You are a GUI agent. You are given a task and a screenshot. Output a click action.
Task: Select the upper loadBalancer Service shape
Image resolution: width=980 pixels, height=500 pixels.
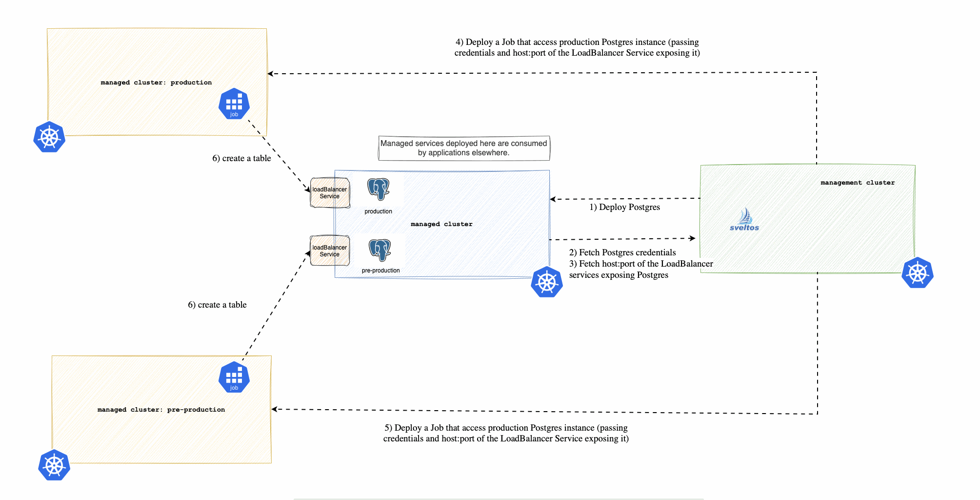coord(330,192)
